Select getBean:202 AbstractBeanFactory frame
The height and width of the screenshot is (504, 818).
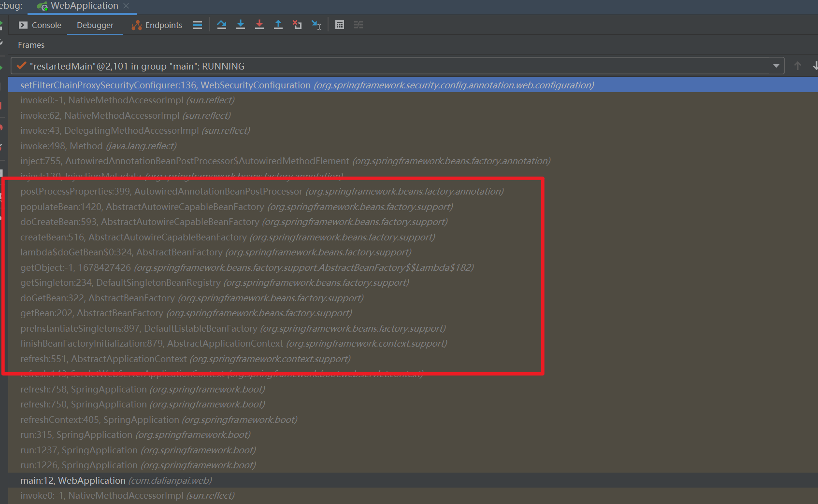point(413,313)
